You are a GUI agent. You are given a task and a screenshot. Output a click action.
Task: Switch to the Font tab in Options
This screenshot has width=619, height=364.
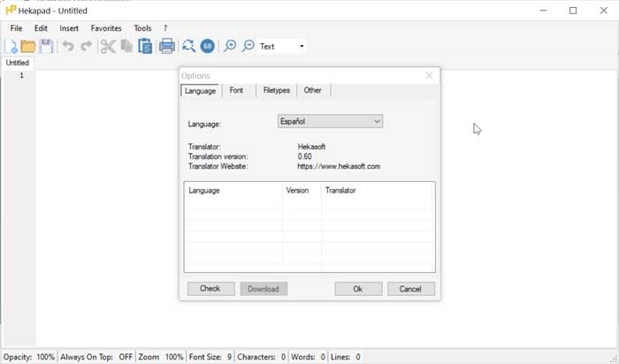[236, 90]
